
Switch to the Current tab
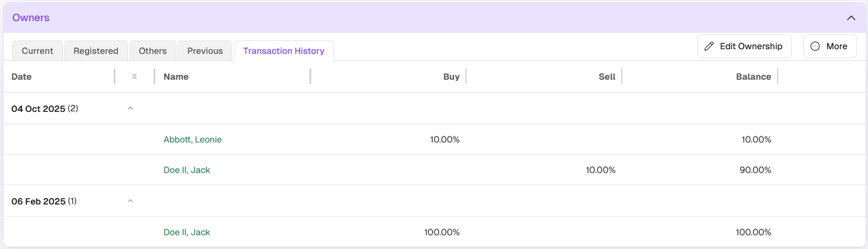38,51
